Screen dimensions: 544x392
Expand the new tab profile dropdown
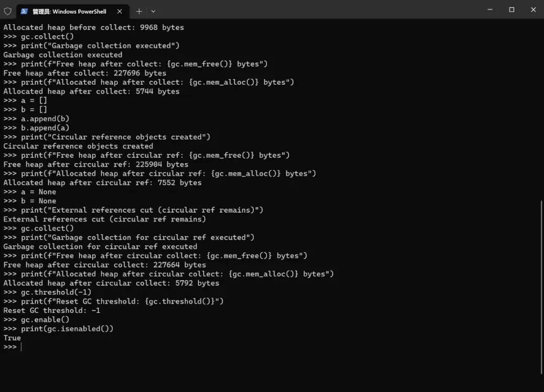point(153,12)
